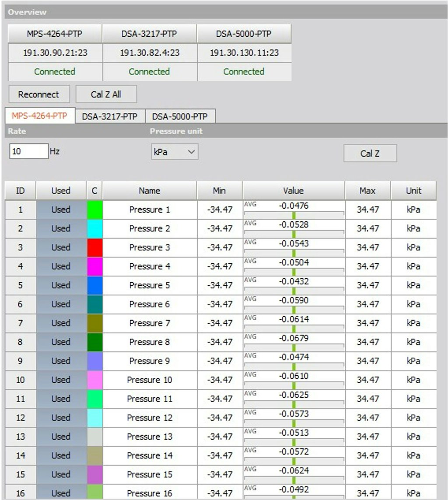The width and height of the screenshot is (448, 500).
Task: Click the value bar of Pressure 6
Action: pyautogui.click(x=294, y=310)
